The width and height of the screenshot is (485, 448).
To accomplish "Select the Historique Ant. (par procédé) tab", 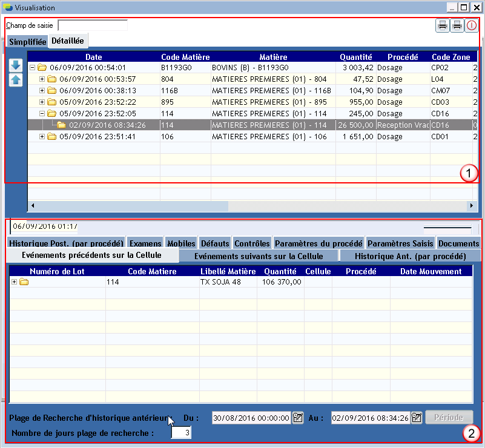I will (410, 256).
